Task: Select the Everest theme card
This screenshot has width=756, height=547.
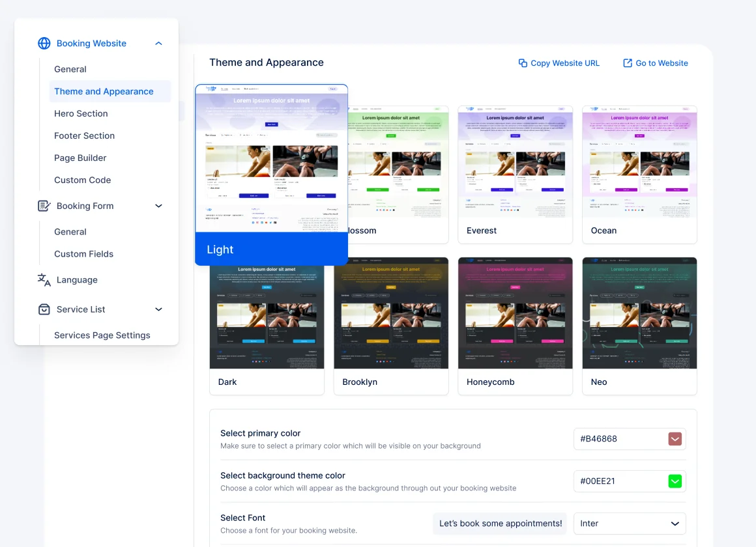Action: (x=516, y=175)
